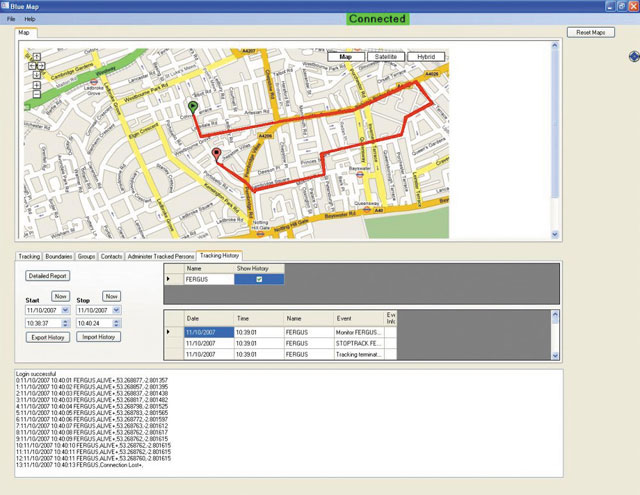The width and height of the screenshot is (640, 495).
Task: Click the Export History button
Action: (48, 337)
